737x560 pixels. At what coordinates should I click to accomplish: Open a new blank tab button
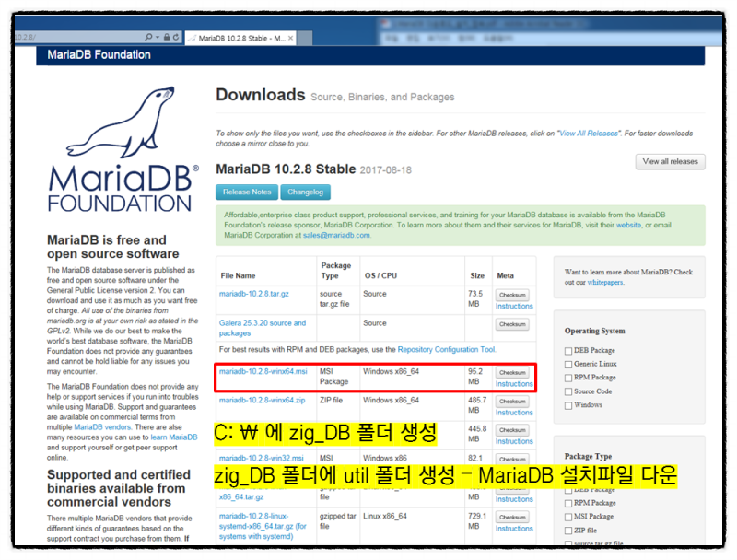pos(305,39)
